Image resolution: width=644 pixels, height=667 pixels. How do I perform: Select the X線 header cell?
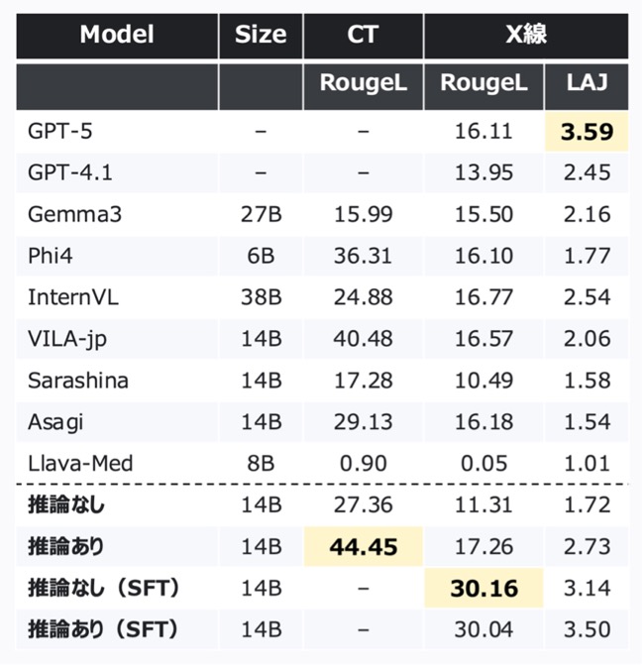pos(526,36)
